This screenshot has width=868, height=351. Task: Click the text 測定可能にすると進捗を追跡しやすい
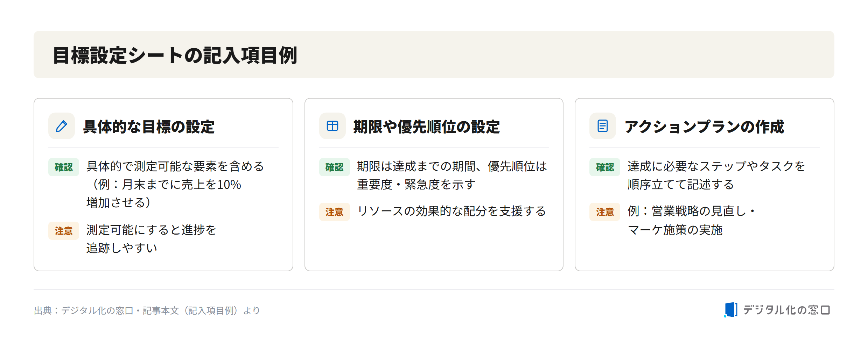click(151, 239)
